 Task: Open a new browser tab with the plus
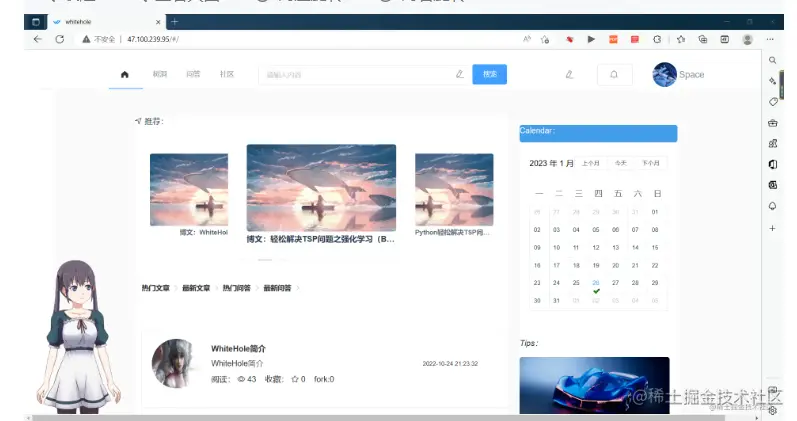[174, 22]
